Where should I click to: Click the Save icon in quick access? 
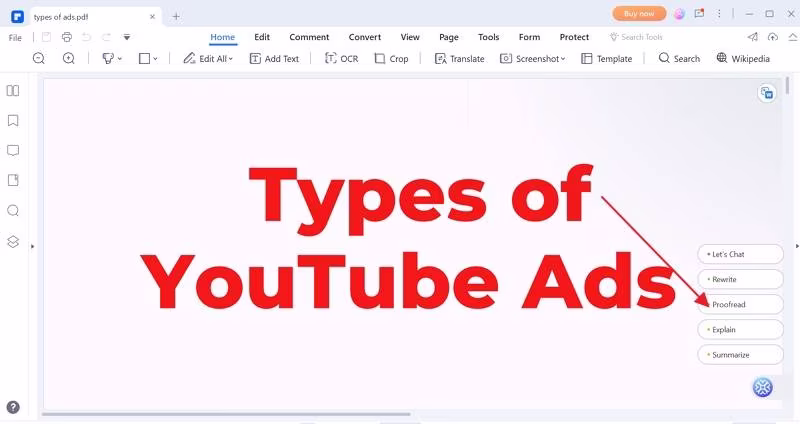(x=46, y=37)
